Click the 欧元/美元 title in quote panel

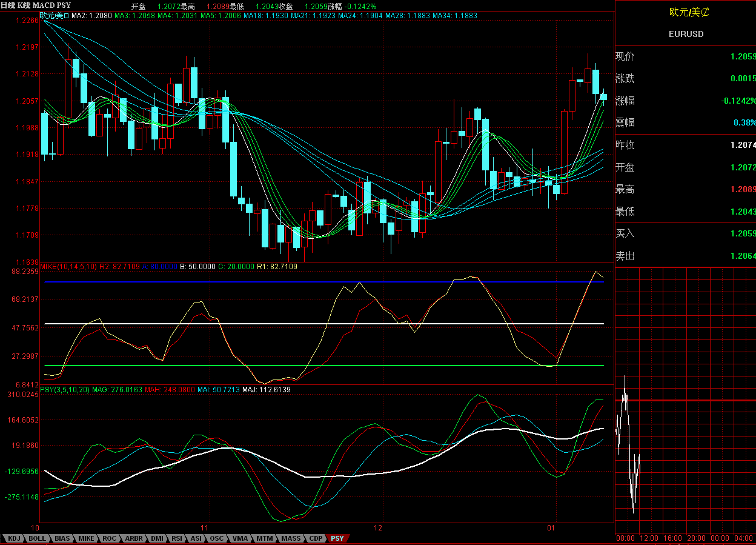coord(686,12)
